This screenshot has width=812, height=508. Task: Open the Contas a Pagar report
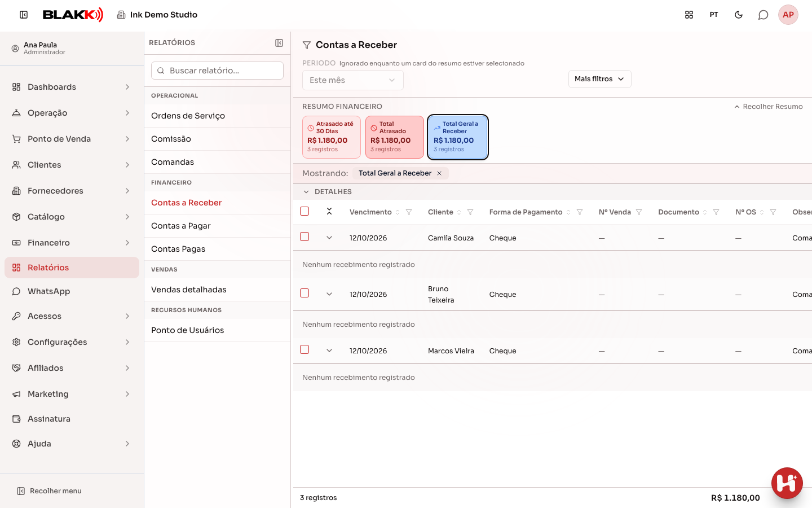coord(217,226)
